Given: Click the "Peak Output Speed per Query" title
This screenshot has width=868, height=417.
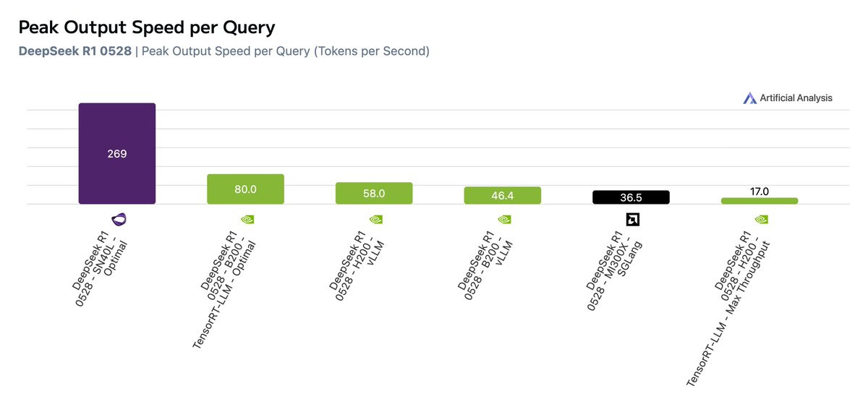Looking at the screenshot, I should (146, 27).
